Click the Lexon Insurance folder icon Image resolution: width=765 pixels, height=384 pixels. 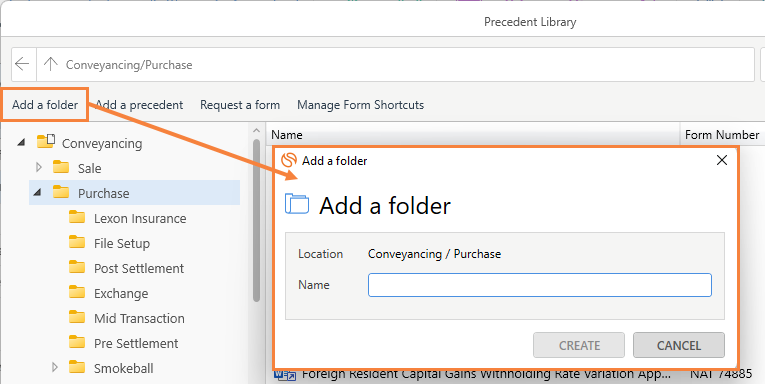coord(77,217)
